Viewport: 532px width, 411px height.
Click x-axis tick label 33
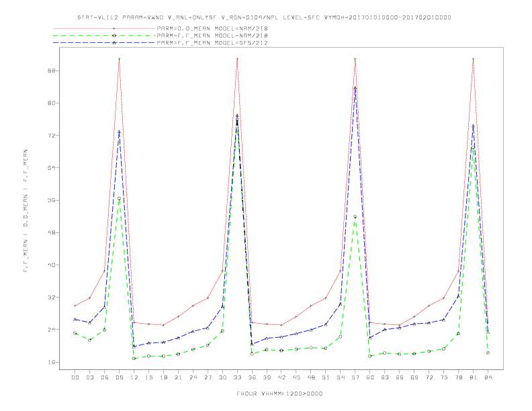coord(237,377)
